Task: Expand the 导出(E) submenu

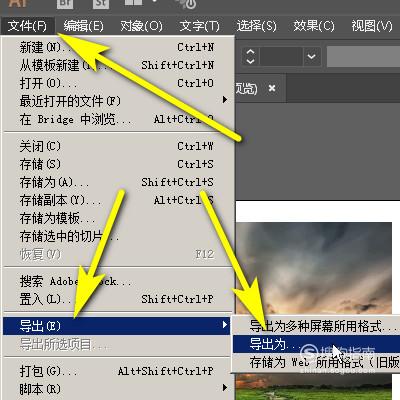Action: 117,326
